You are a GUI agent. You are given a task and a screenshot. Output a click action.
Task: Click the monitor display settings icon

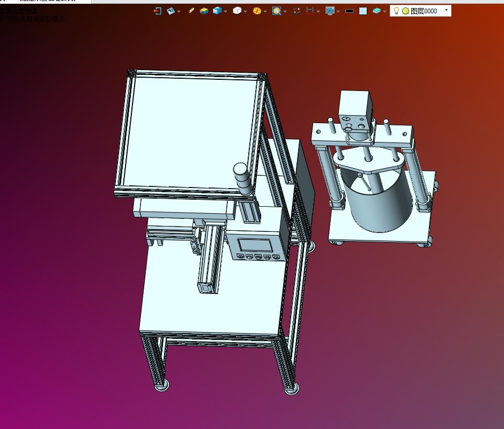(x=330, y=11)
